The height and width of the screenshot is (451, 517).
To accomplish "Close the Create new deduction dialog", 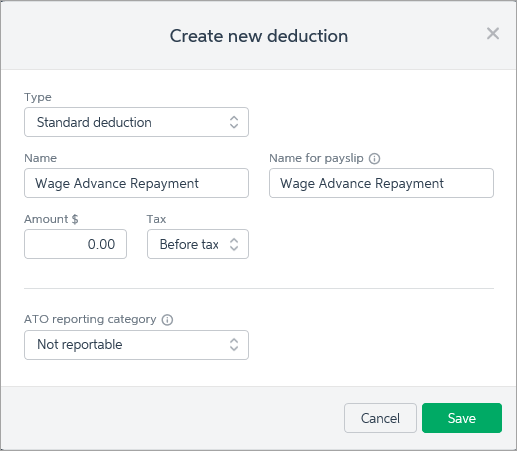I will pos(493,34).
